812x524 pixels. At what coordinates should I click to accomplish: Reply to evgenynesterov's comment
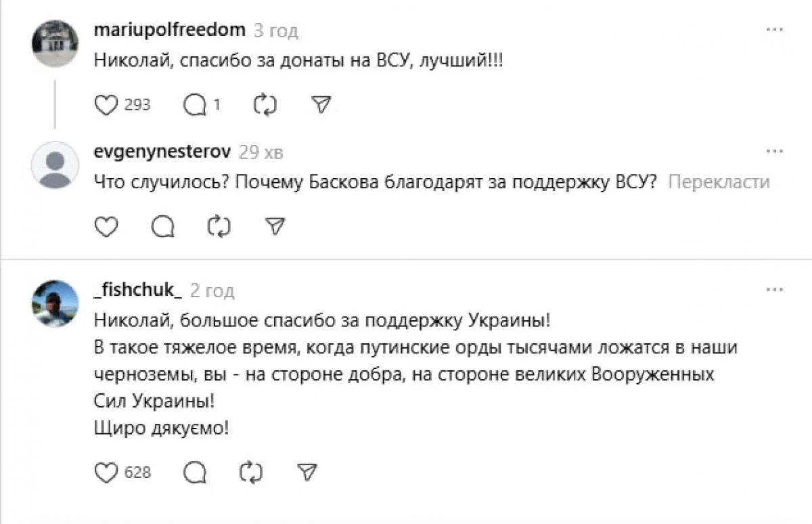coord(162,227)
